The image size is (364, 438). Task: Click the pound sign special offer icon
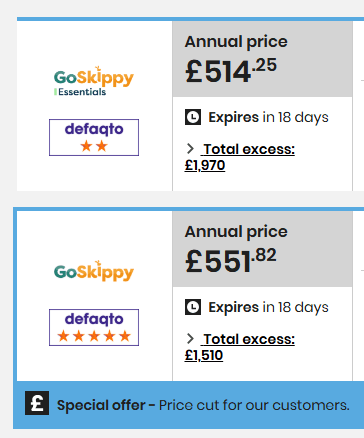click(37, 403)
